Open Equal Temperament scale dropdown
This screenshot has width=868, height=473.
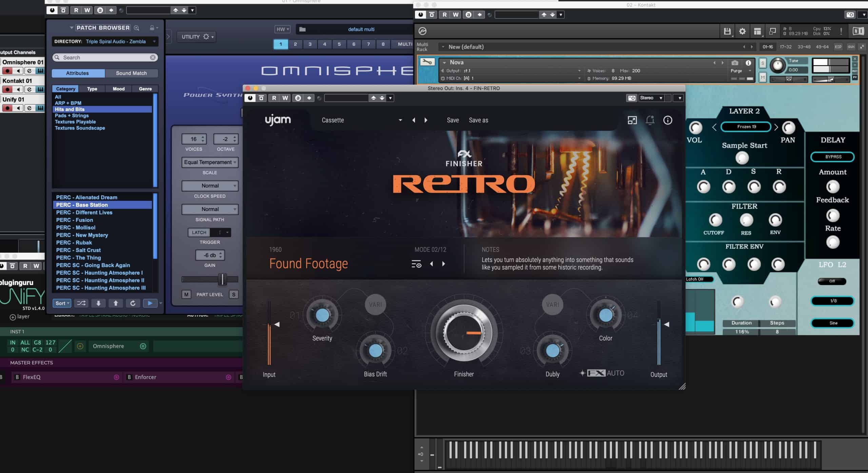pyautogui.click(x=210, y=162)
